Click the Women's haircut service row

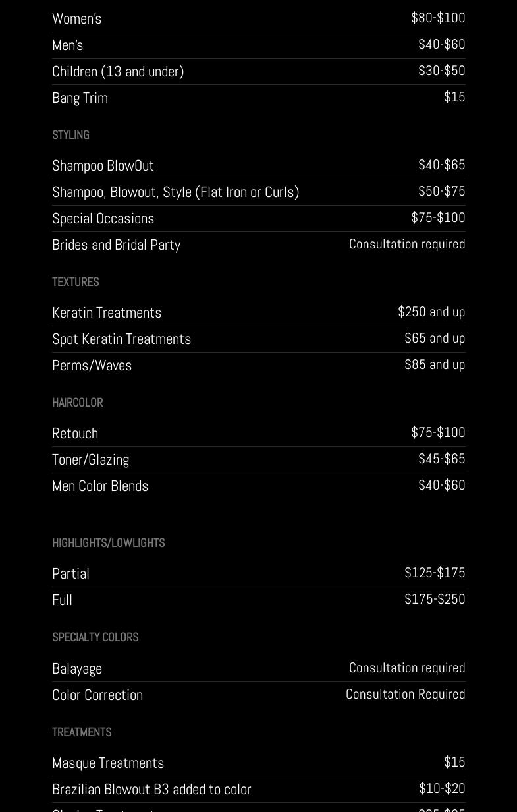(x=77, y=18)
